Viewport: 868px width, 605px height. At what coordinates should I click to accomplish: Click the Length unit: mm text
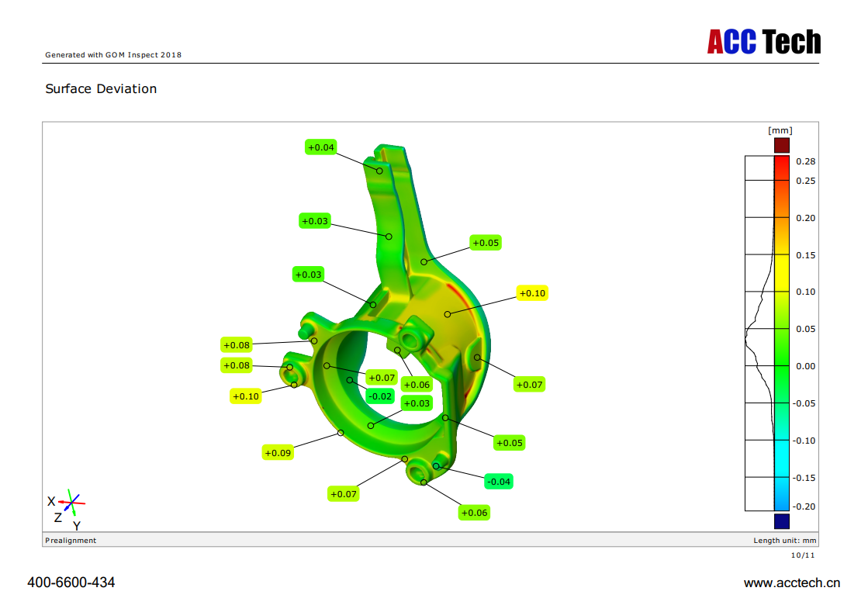point(784,541)
